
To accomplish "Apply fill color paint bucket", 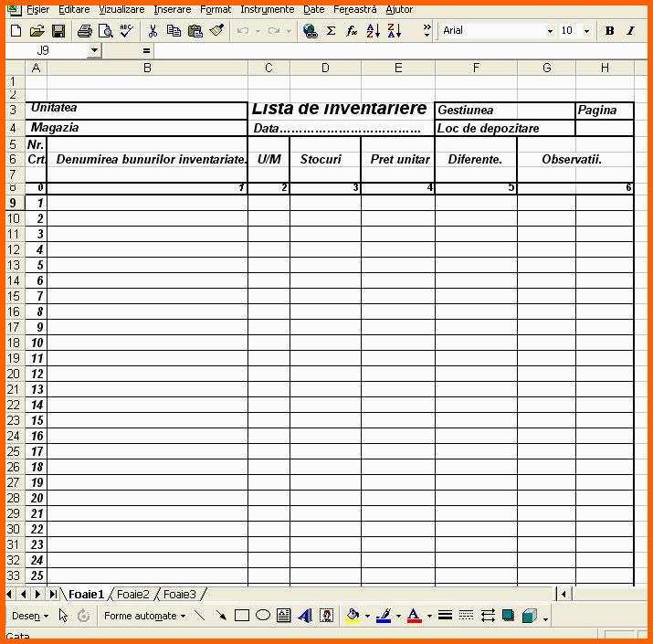I will tap(353, 616).
